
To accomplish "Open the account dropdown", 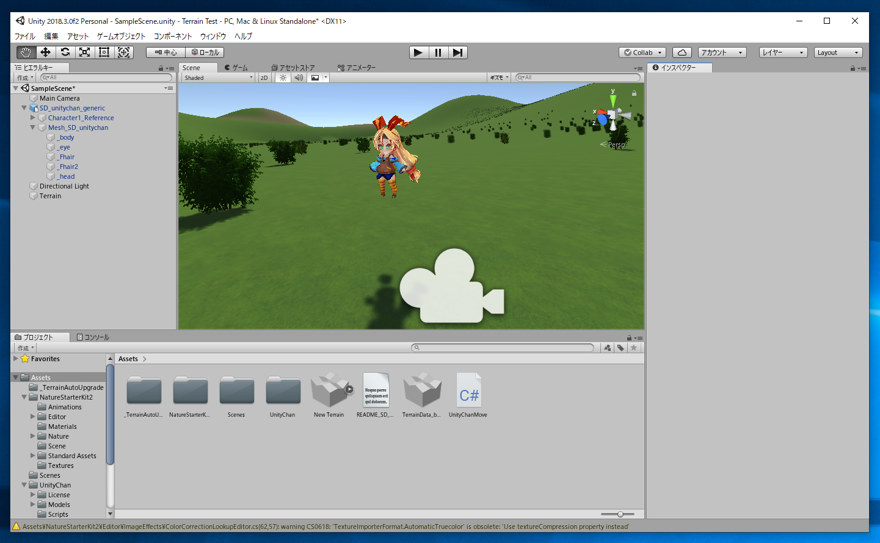I will (x=722, y=52).
